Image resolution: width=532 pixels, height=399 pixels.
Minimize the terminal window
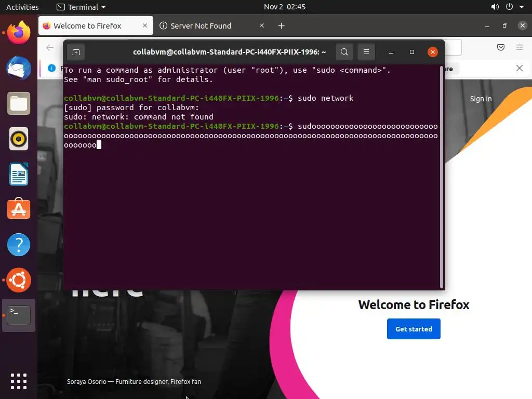pyautogui.click(x=391, y=52)
